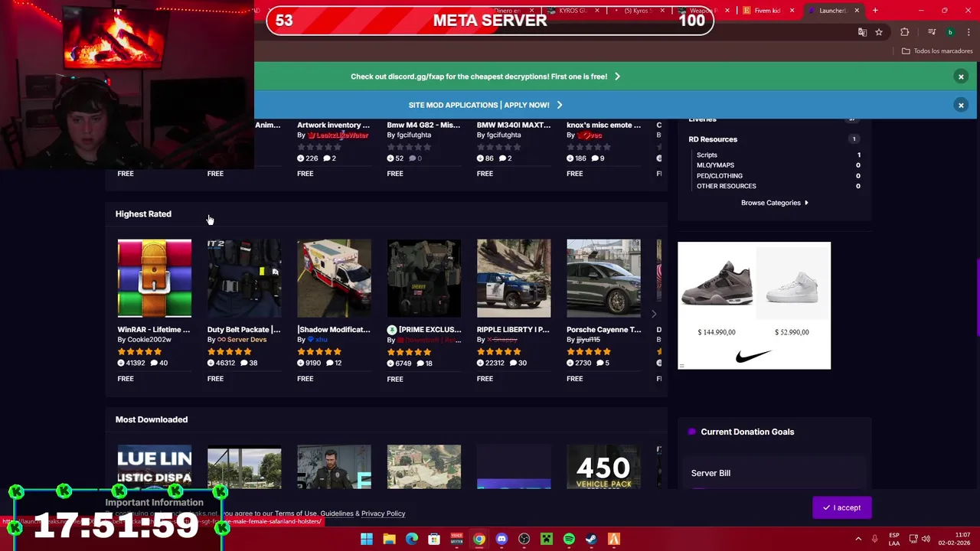Open 'Artwork inventory' resource title

pyautogui.click(x=333, y=125)
